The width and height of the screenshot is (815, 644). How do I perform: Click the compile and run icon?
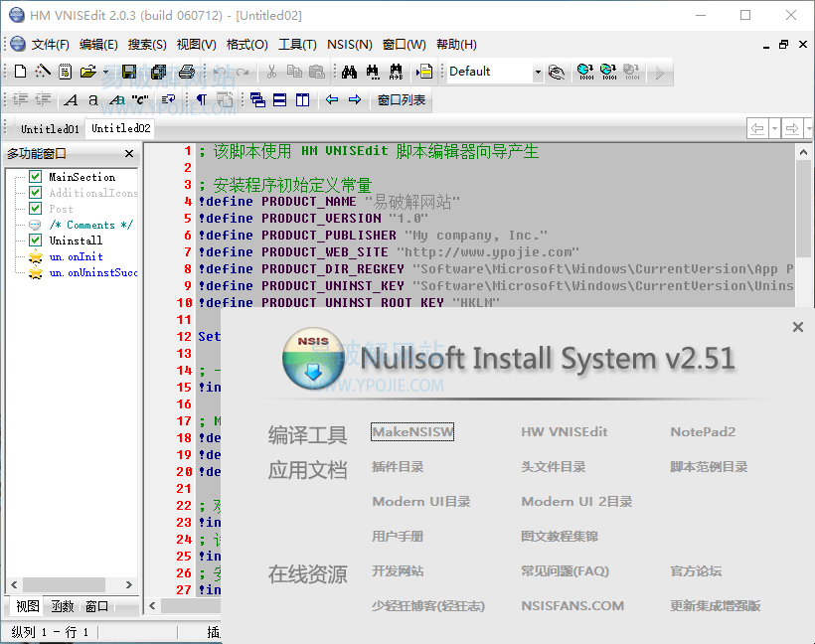[x=607, y=72]
